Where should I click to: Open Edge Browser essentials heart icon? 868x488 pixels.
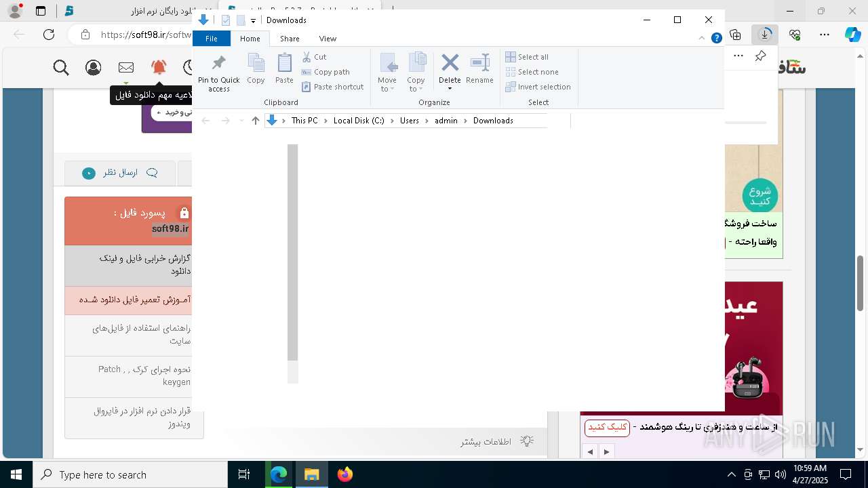(795, 35)
